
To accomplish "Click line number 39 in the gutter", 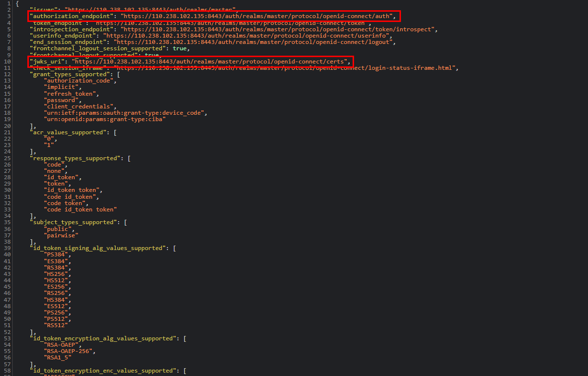I will click(x=7, y=248).
